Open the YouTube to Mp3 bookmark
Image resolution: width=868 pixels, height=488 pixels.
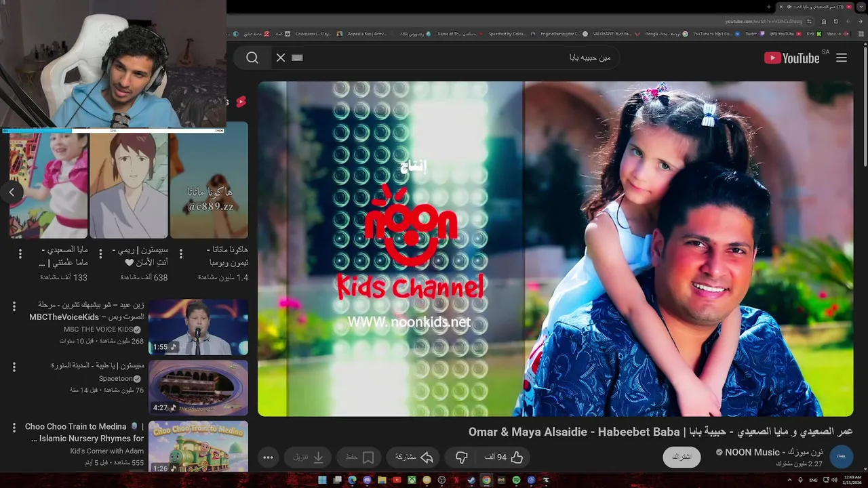click(x=717, y=33)
